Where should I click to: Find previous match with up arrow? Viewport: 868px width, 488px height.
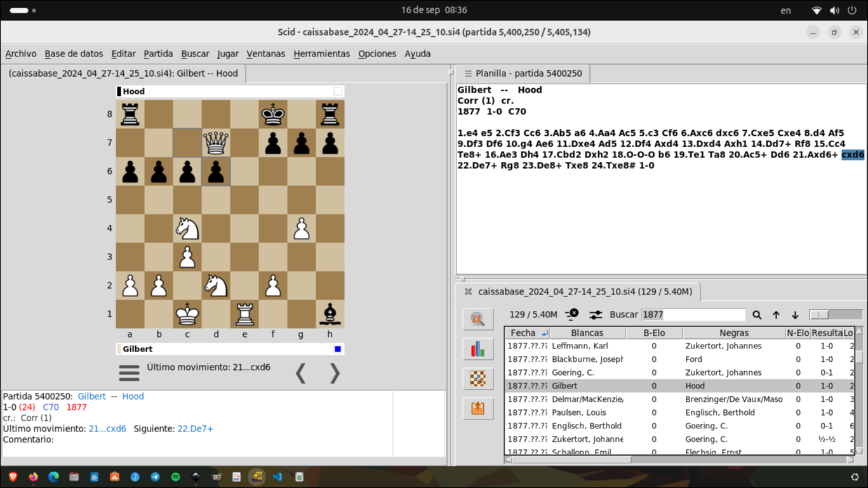click(776, 315)
